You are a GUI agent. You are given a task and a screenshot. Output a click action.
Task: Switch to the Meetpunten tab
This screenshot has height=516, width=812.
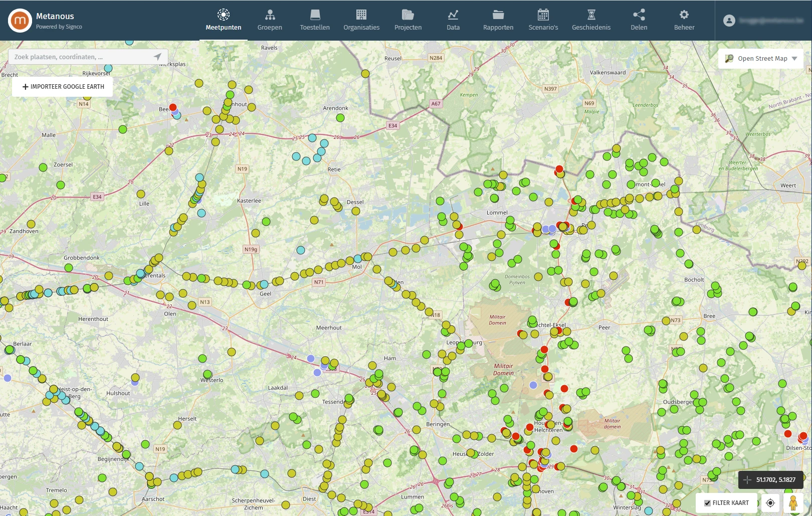[x=224, y=21]
